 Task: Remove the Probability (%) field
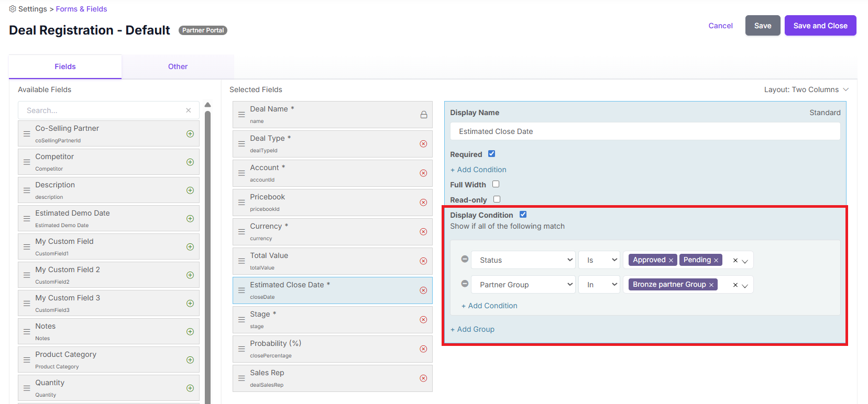tap(423, 349)
